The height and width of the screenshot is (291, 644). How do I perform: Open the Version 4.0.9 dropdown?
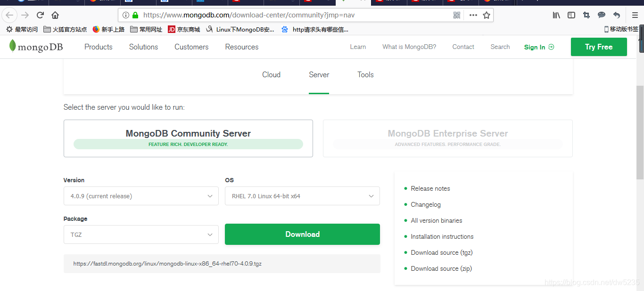click(x=141, y=196)
